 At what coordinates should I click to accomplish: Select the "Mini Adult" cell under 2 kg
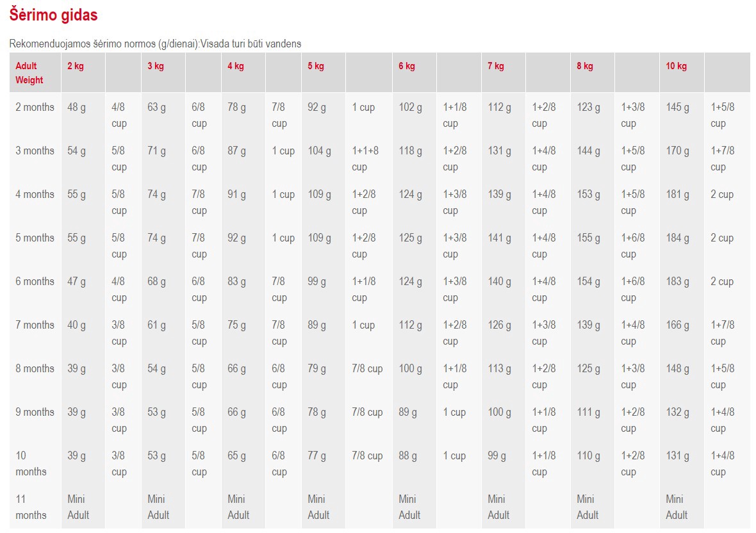(78, 507)
